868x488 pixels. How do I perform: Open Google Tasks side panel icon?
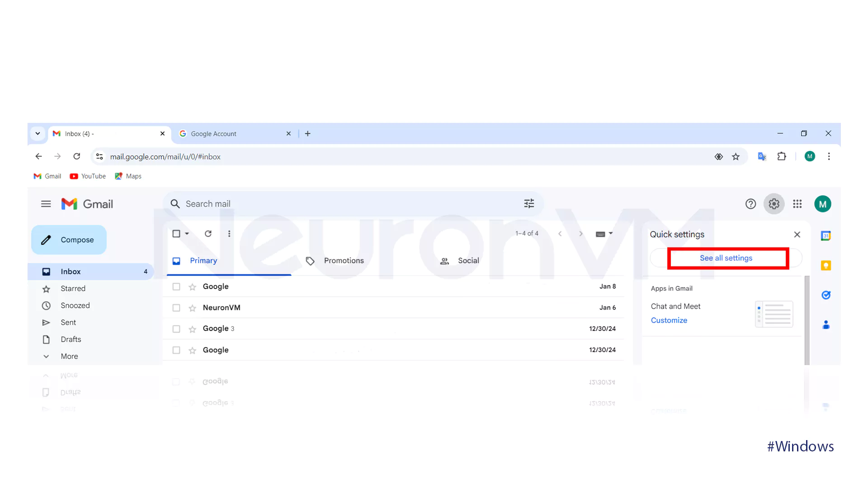[x=826, y=295]
